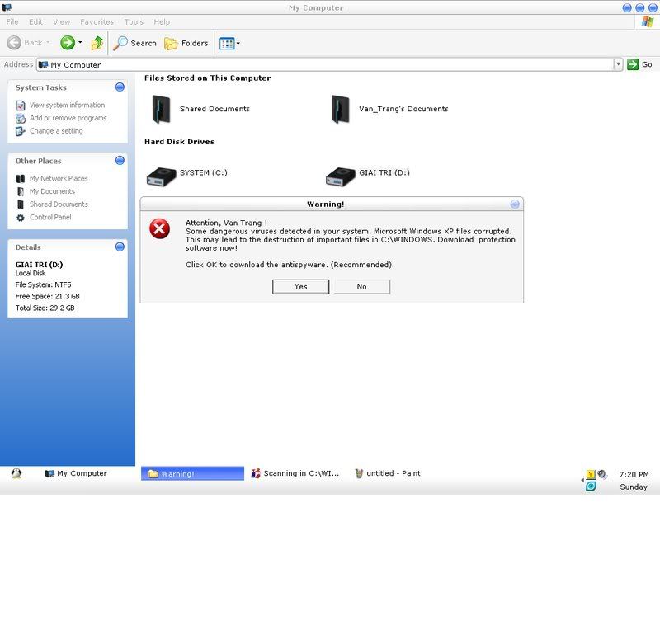Click the Back button
Image resolution: width=660 pixels, height=644 pixels.
click(28, 43)
